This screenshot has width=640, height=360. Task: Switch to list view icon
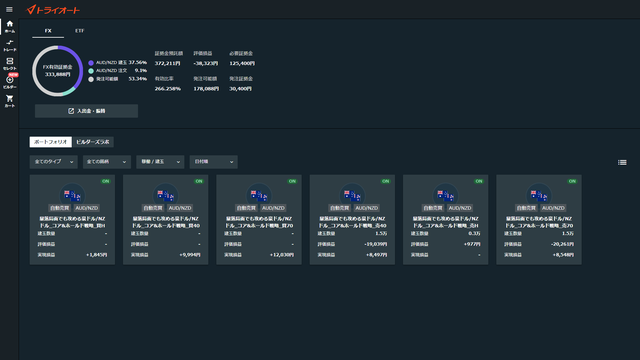(x=622, y=162)
